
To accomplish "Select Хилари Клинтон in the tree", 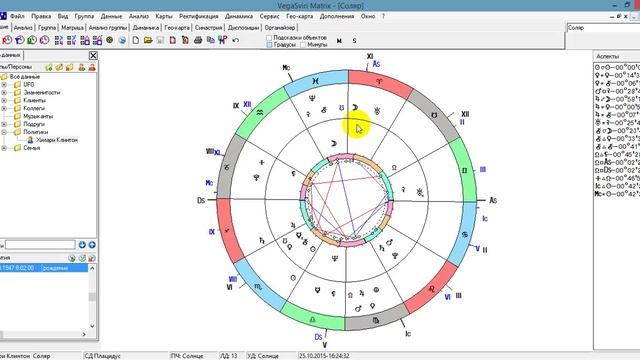I will point(56,140).
